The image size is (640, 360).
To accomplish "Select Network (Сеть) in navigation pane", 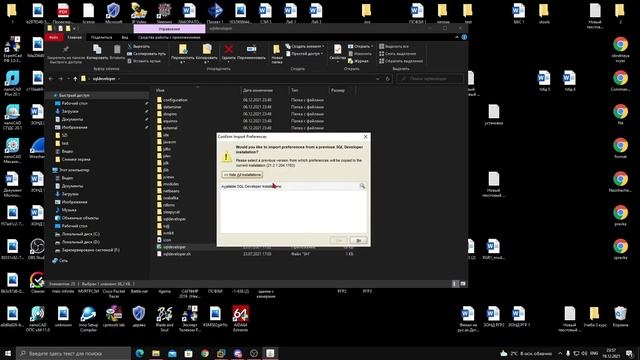I will [x=60, y=260].
